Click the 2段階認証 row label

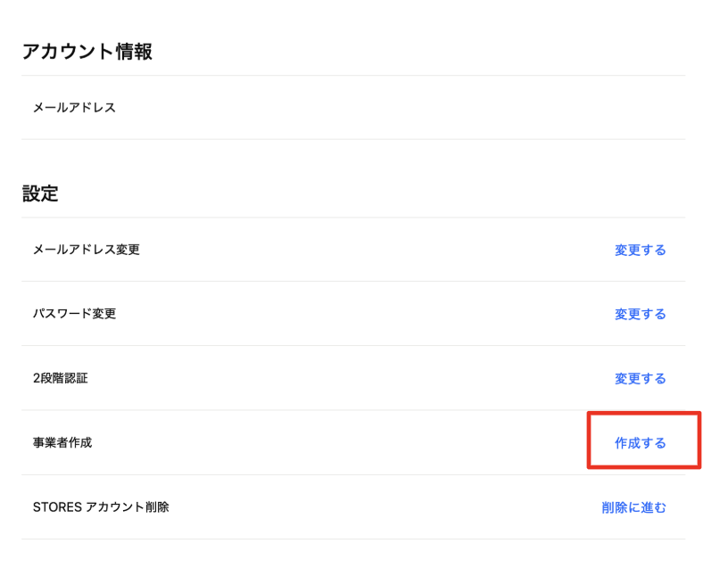(58, 377)
